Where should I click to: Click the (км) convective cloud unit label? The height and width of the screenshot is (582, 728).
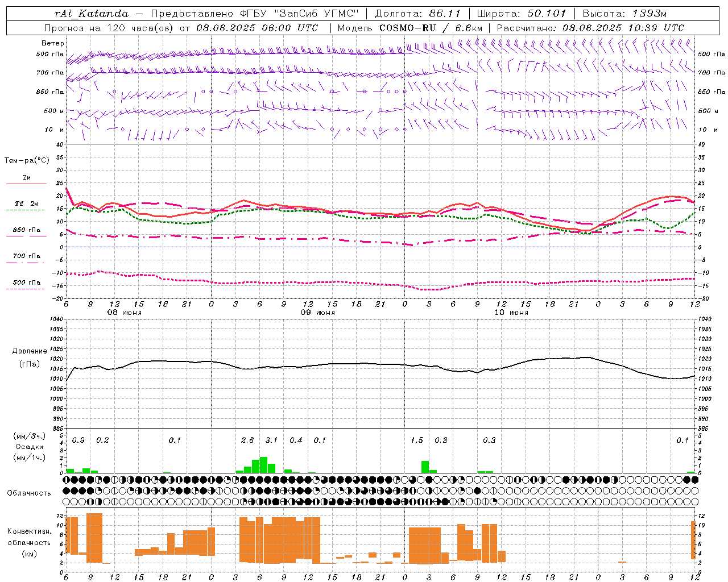(29, 554)
